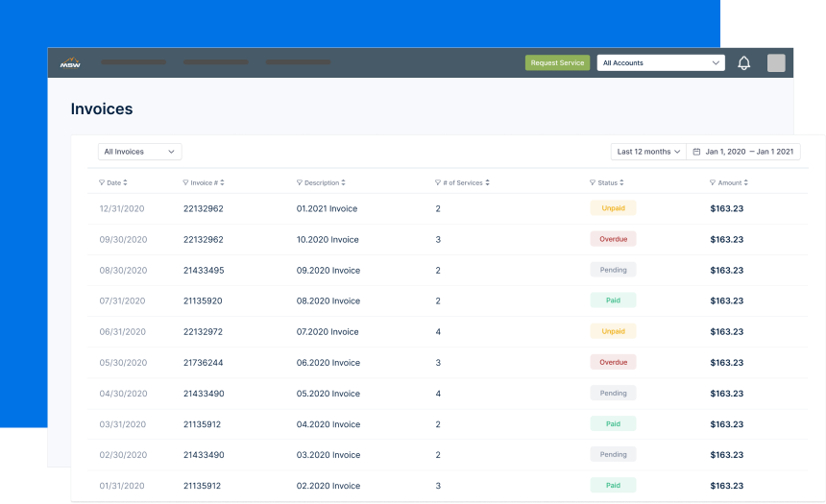Click the calendar icon in date range

(x=696, y=152)
